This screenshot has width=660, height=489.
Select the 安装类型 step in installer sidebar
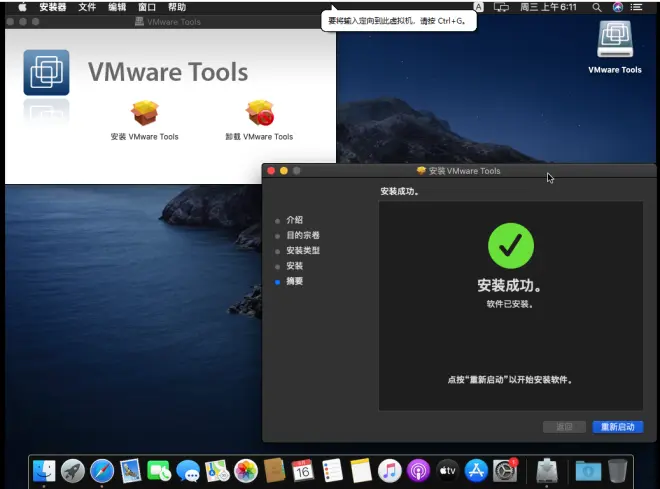point(303,250)
